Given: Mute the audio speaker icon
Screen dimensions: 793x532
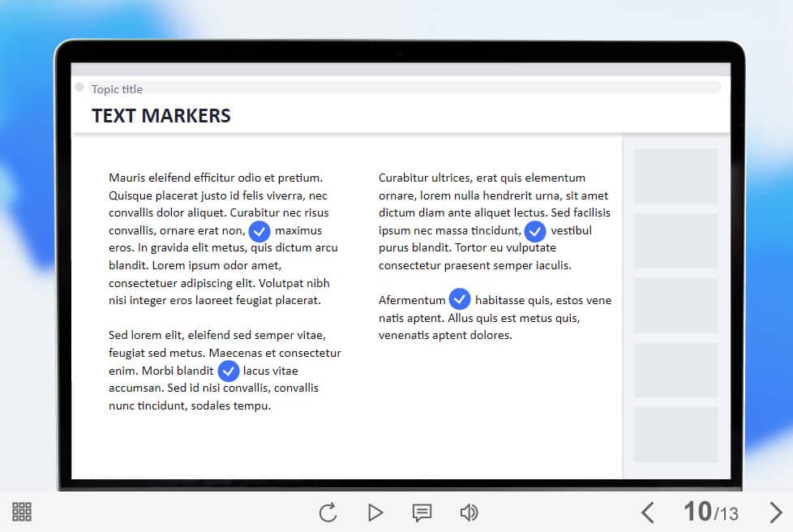Looking at the screenshot, I should [469, 513].
